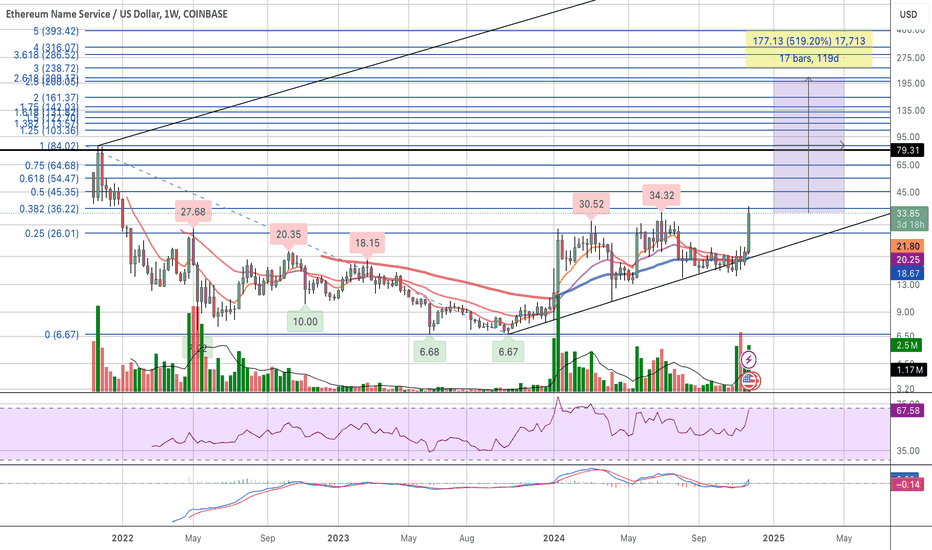
Task: Click the 20.35 pivot high callout
Action: pos(288,234)
